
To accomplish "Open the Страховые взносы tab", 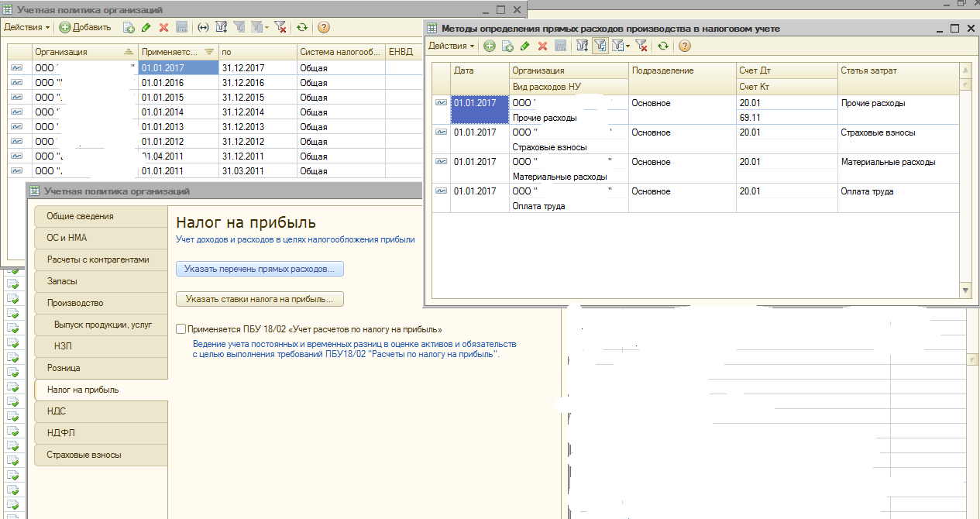I will [101, 455].
